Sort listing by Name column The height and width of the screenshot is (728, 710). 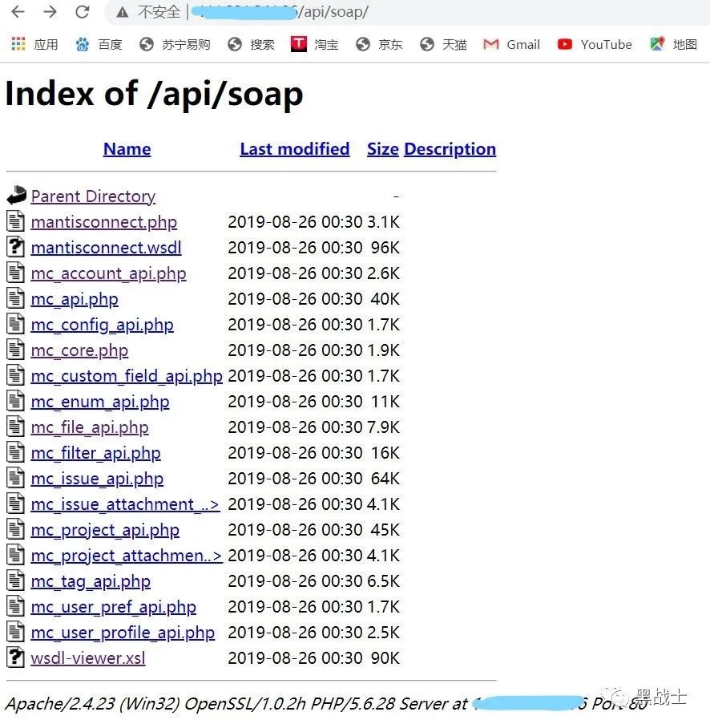point(127,149)
